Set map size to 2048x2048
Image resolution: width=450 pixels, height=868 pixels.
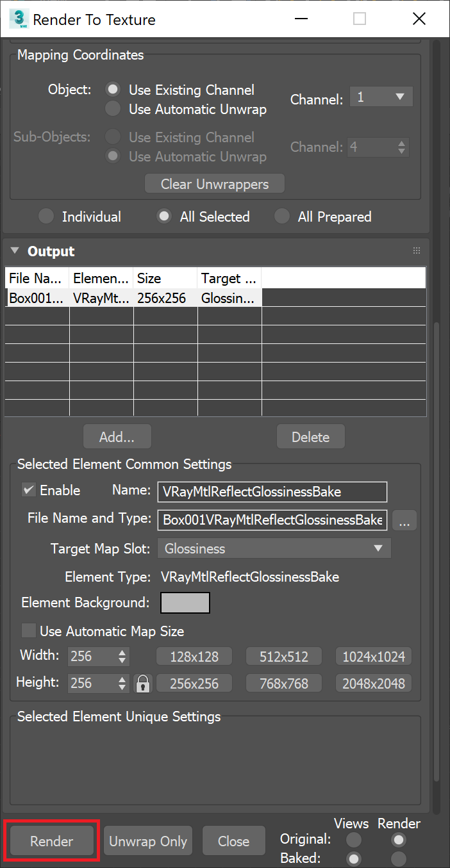374,684
